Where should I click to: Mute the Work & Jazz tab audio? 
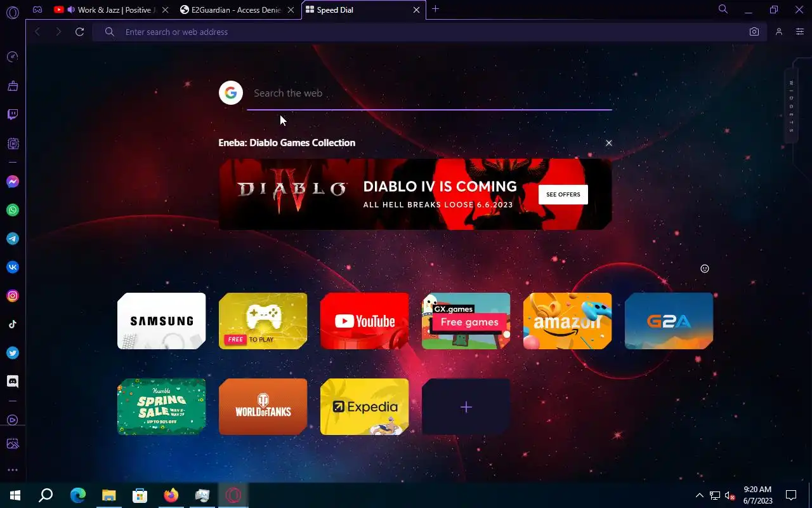[70, 10]
